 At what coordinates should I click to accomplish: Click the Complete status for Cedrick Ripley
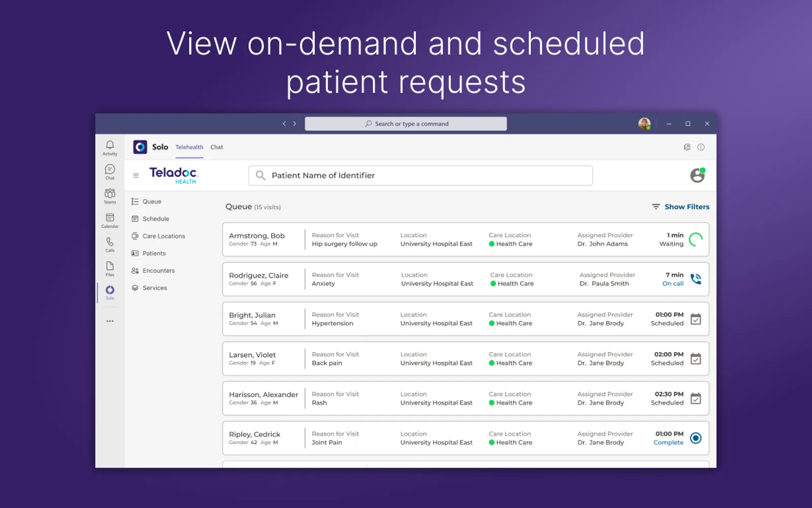coord(668,442)
